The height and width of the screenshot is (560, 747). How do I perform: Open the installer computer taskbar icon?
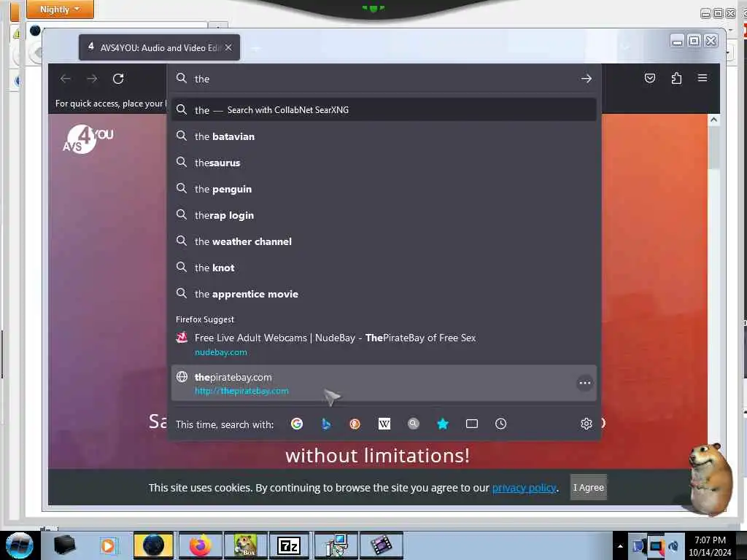(x=336, y=545)
